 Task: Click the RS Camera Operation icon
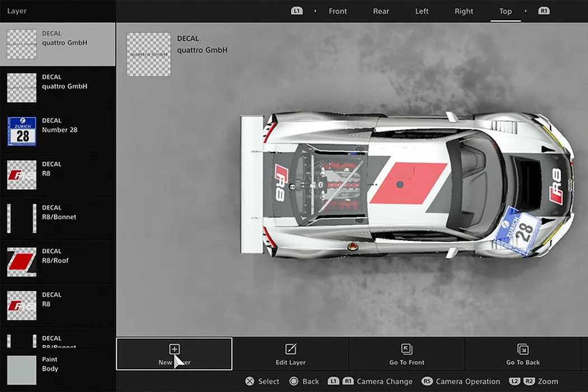[x=427, y=381]
